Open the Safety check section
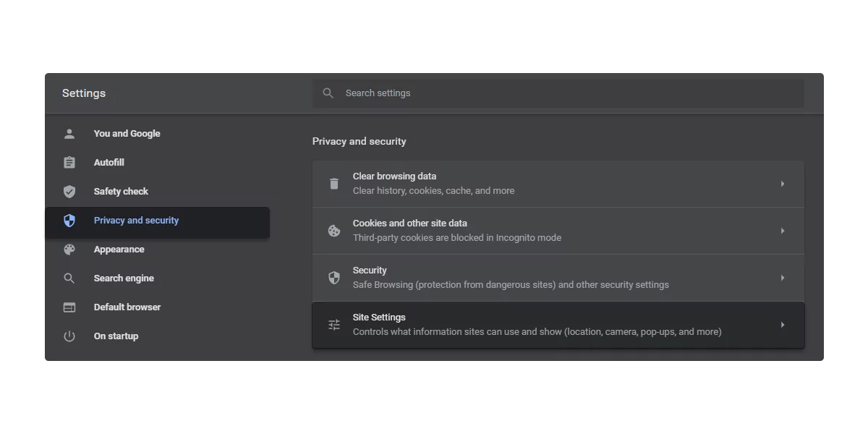 pyautogui.click(x=157, y=192)
